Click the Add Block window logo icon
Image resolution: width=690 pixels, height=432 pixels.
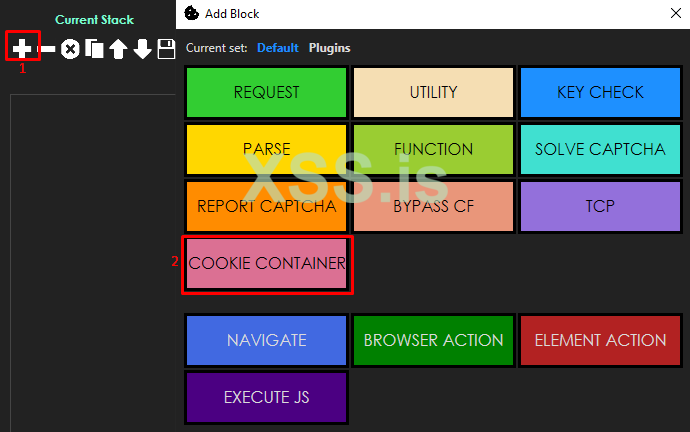192,14
